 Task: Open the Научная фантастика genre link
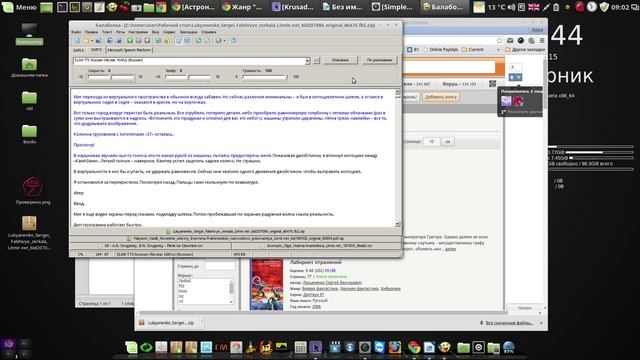[359, 289]
